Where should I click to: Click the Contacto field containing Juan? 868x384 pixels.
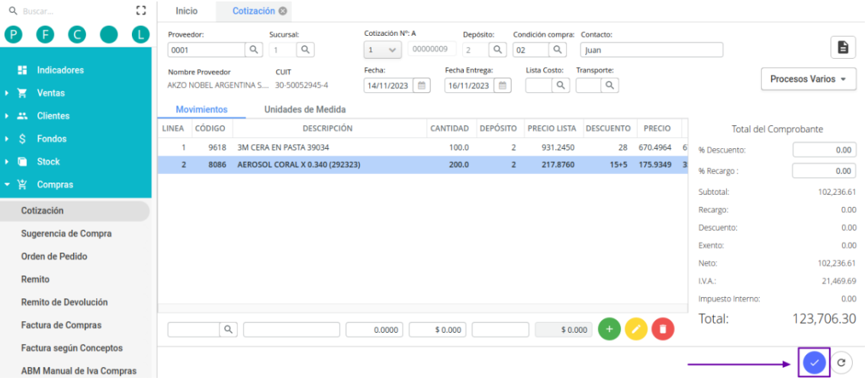pyautogui.click(x=651, y=50)
